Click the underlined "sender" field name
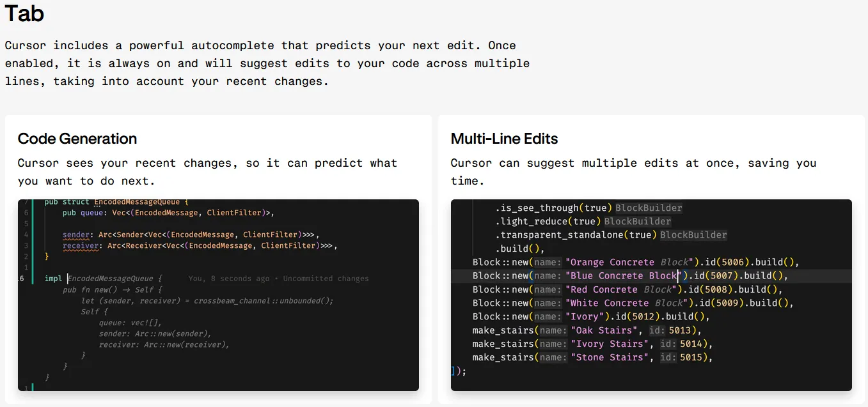The height and width of the screenshot is (407, 868). (75, 234)
